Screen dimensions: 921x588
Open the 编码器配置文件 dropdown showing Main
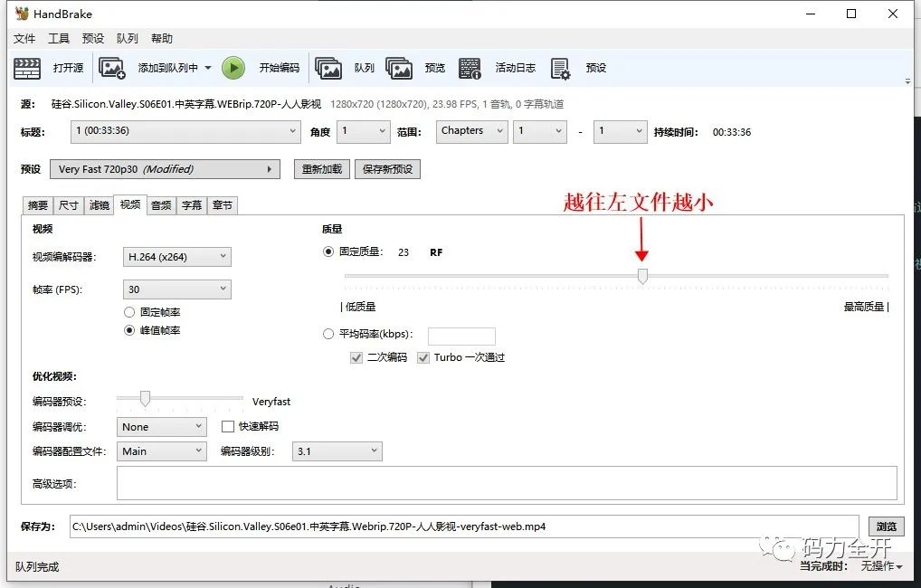pyautogui.click(x=162, y=451)
